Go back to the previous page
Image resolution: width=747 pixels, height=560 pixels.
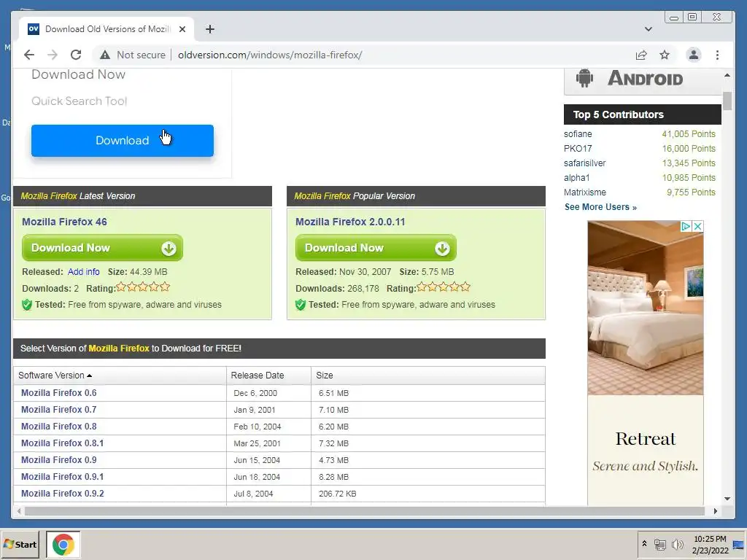pos(29,55)
